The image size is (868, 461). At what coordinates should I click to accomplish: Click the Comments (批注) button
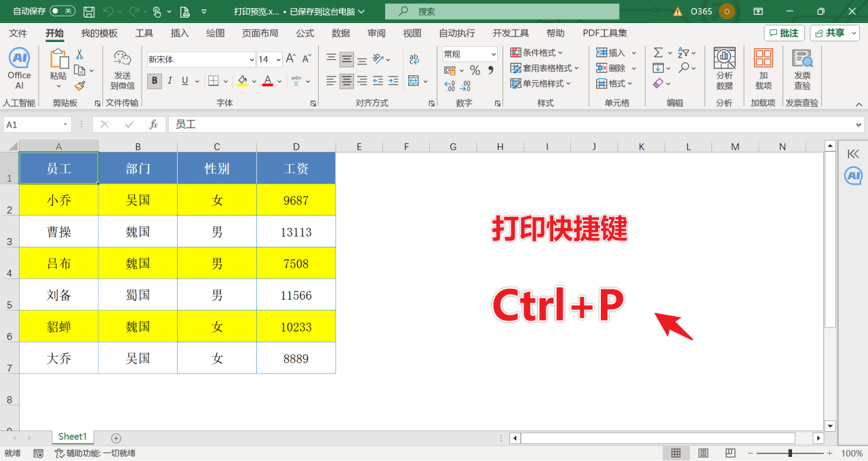(784, 33)
